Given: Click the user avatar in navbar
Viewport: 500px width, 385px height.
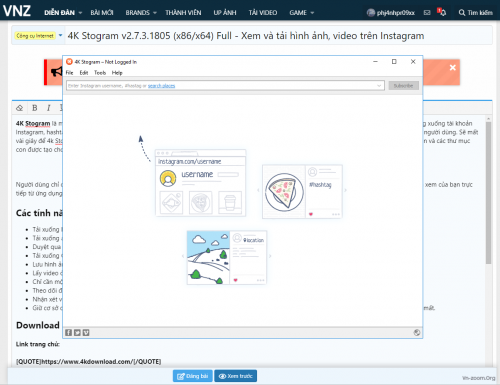Looking at the screenshot, I should click(x=371, y=13).
